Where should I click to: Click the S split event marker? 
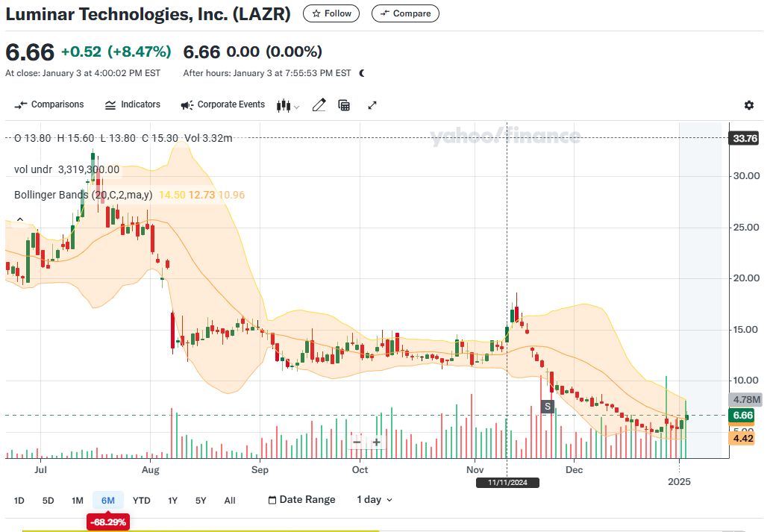[x=547, y=407]
